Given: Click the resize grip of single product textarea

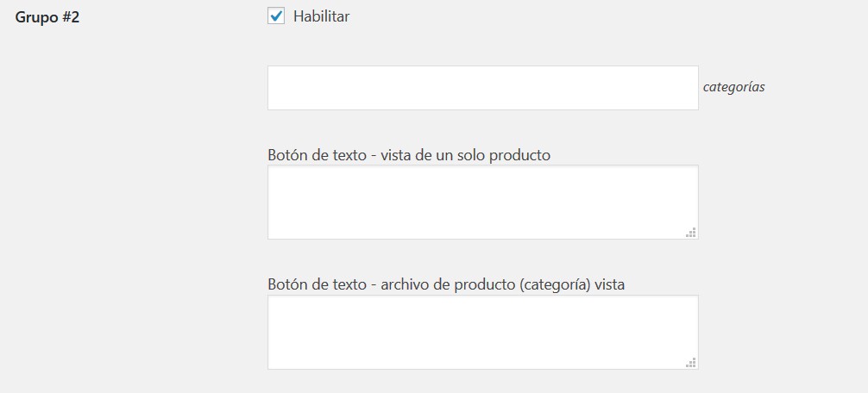Looking at the screenshot, I should (x=691, y=232).
